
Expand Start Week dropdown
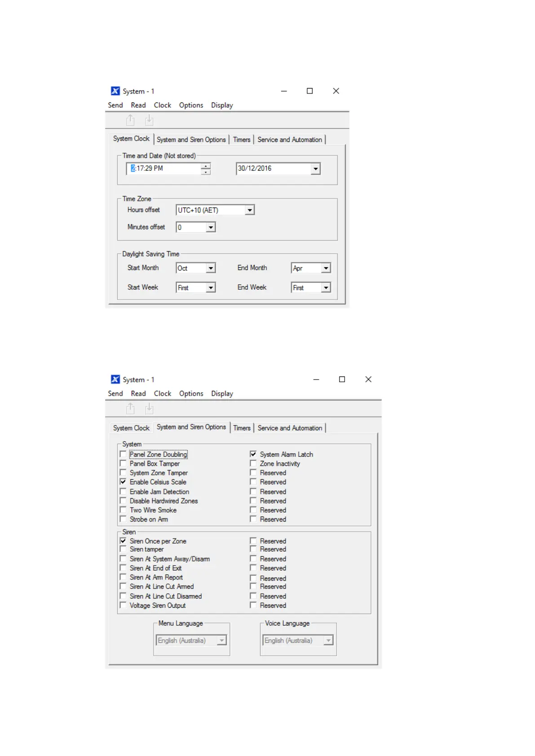click(x=211, y=287)
